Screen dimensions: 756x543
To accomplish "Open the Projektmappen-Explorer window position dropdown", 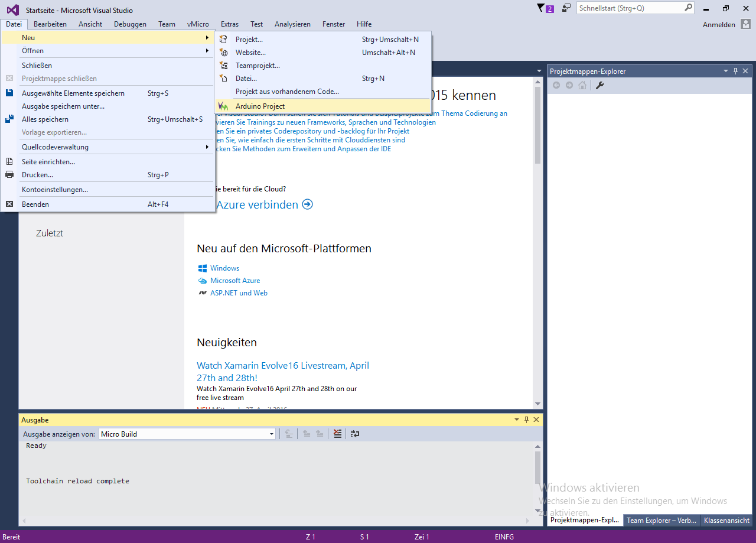I will coord(726,71).
